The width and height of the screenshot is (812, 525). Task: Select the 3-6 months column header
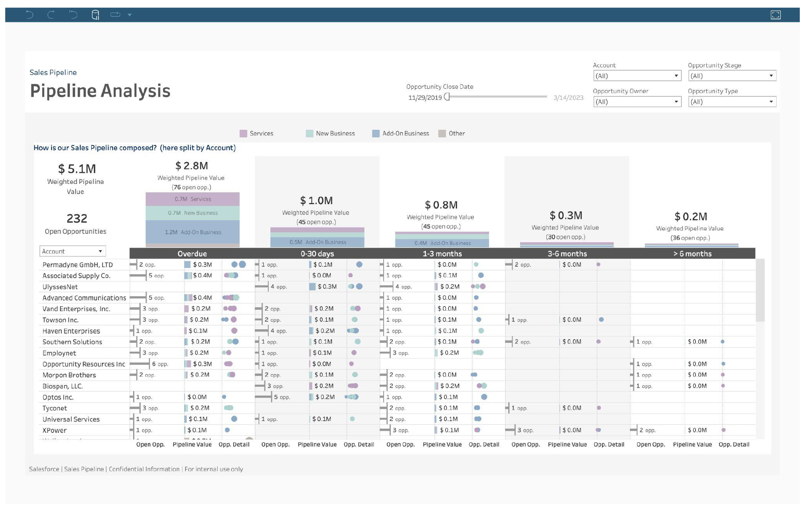click(567, 254)
